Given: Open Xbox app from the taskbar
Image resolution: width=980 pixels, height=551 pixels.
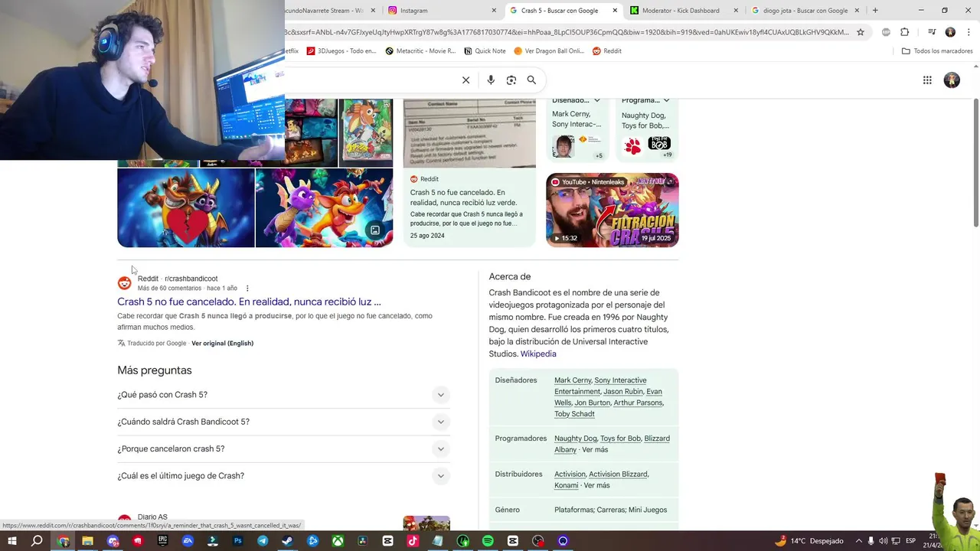Looking at the screenshot, I should coord(338,541).
